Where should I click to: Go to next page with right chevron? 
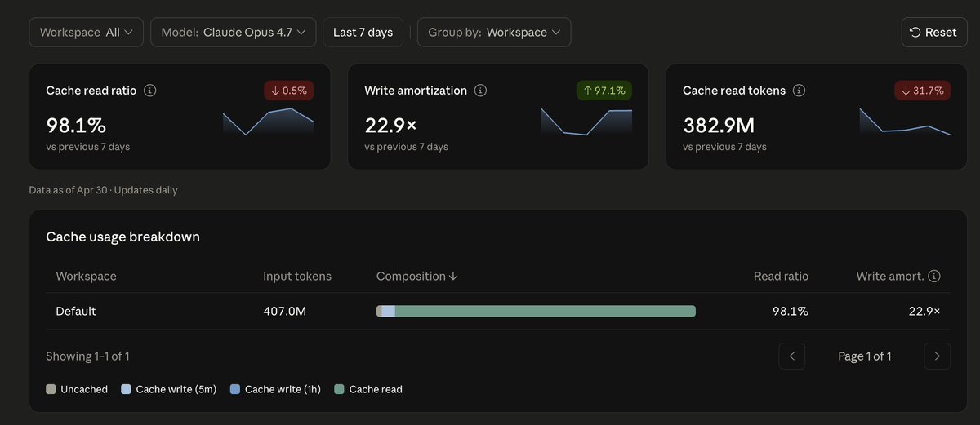tap(938, 356)
